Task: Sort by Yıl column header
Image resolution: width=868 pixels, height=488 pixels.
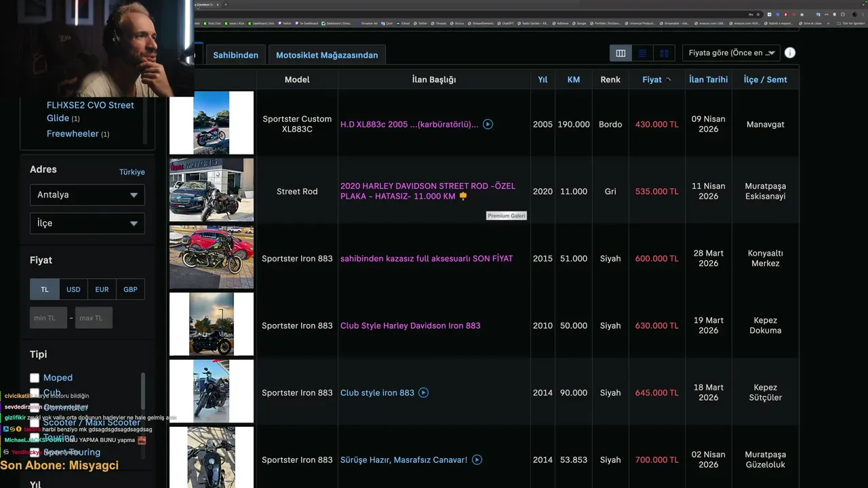Action: [542, 79]
